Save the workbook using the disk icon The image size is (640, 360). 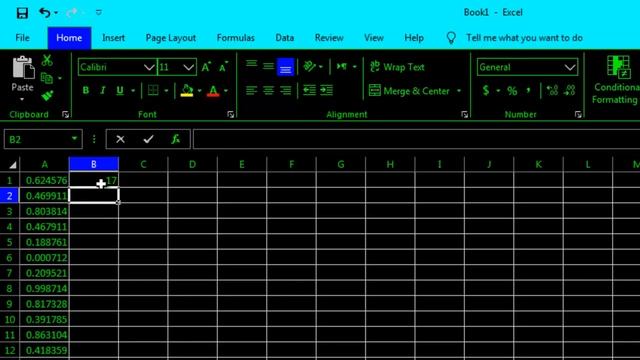click(22, 13)
